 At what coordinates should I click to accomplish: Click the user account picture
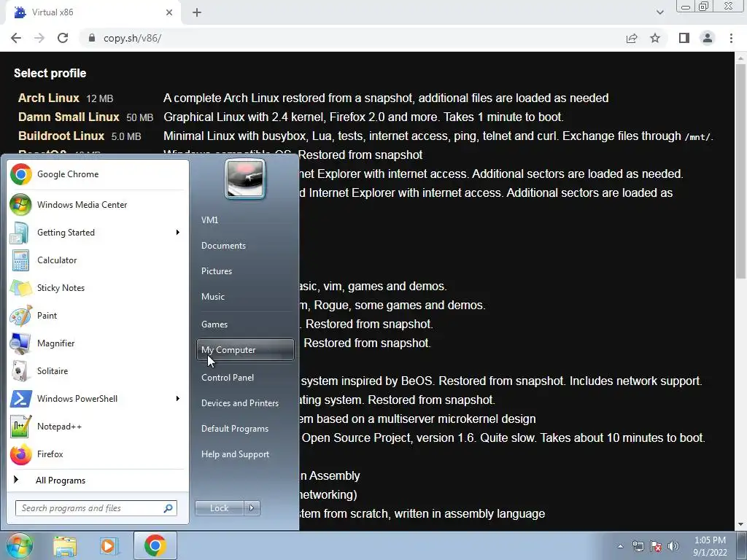(x=245, y=179)
